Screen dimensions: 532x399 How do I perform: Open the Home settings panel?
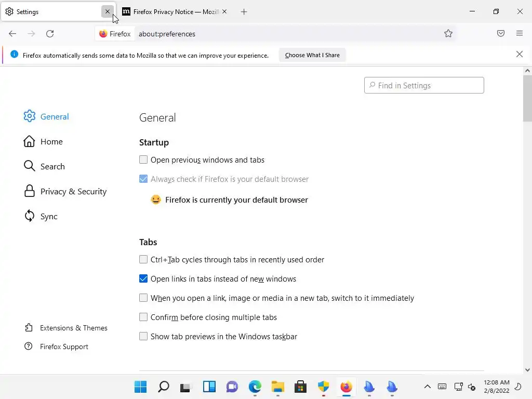click(43, 141)
